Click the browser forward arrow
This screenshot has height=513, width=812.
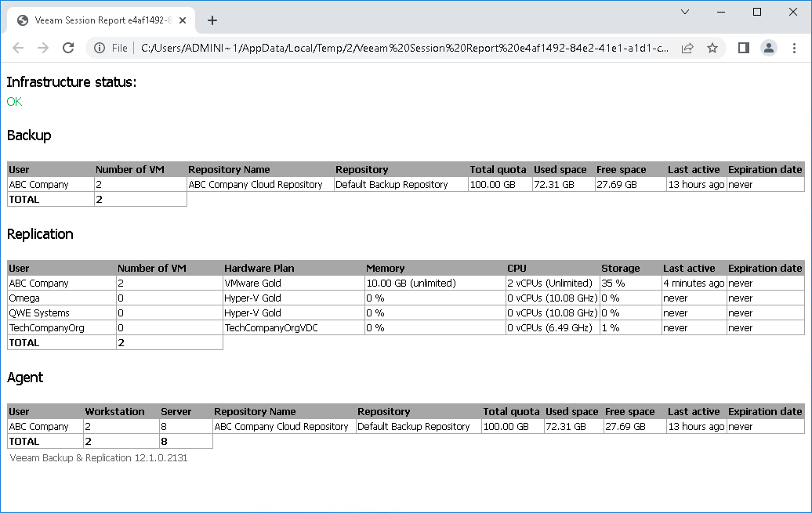(x=43, y=48)
